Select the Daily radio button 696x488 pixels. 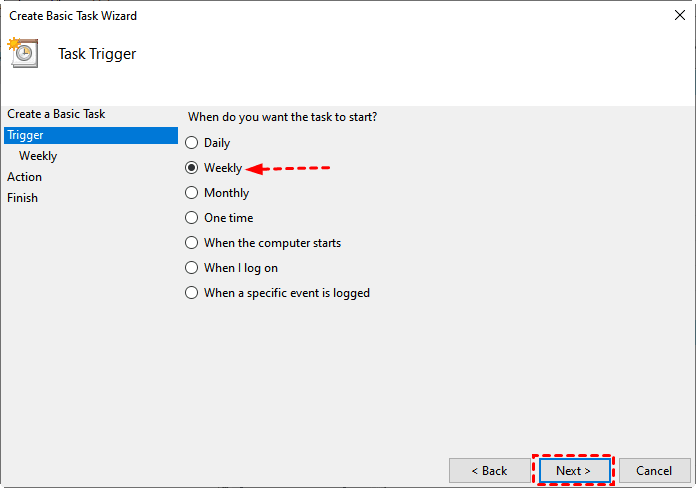click(192, 143)
